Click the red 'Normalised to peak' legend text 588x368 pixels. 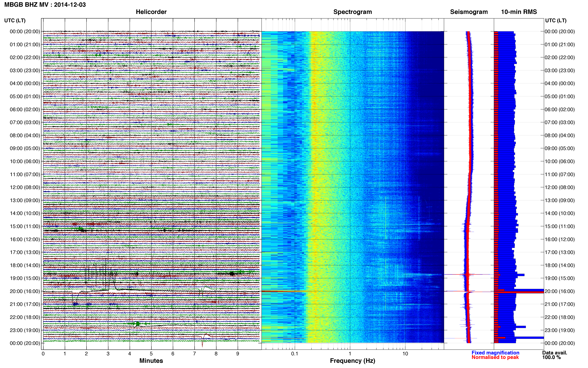[x=495, y=357]
